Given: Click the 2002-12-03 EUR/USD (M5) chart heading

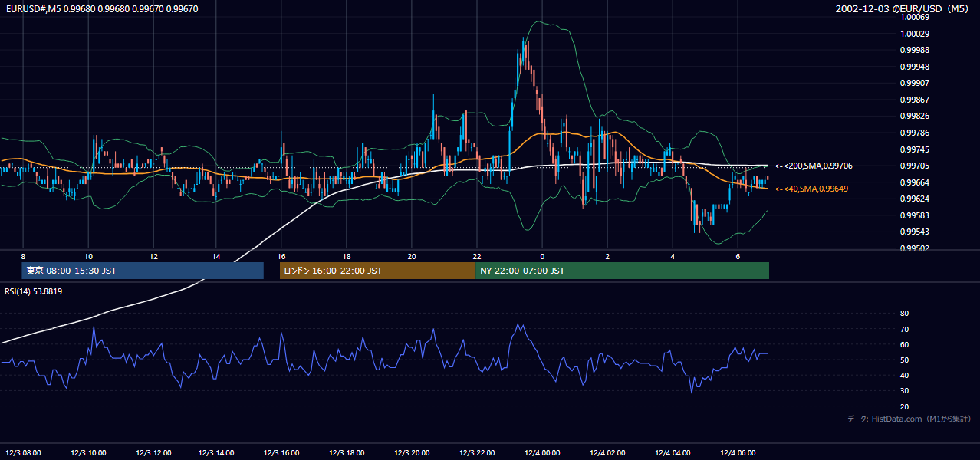Looking at the screenshot, I should point(902,9).
